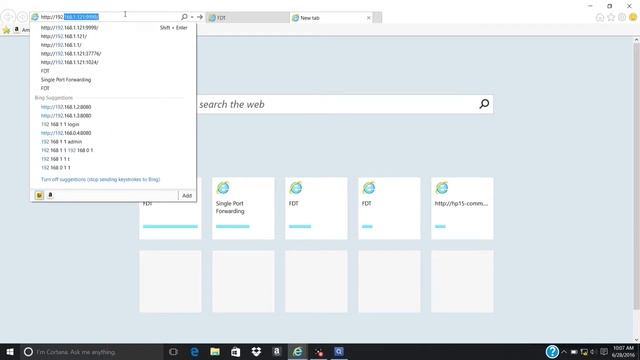
Task: Choose Bing suggestion 192 168 0 1 1
Action: (56, 168)
